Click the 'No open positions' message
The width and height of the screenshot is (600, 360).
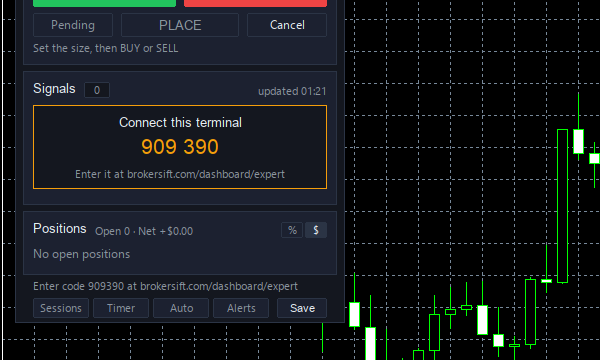click(82, 254)
